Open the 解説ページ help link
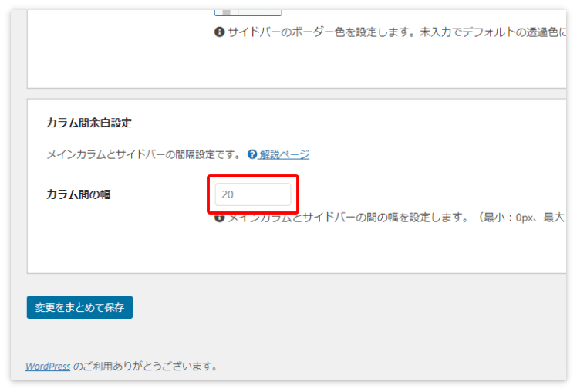 (x=284, y=154)
